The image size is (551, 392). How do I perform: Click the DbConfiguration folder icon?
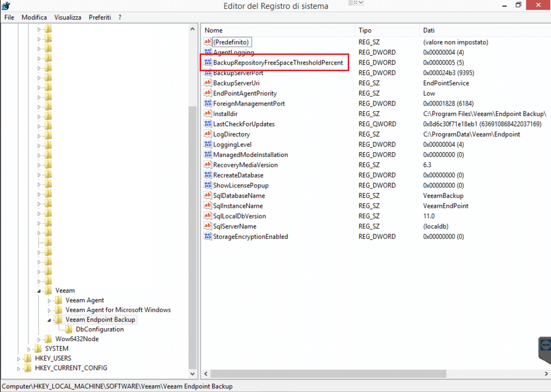tap(69, 329)
